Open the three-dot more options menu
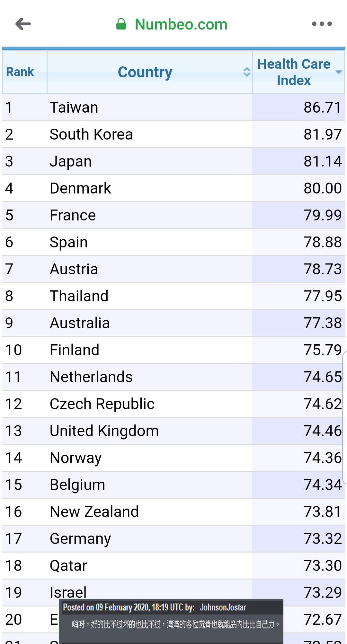This screenshot has width=347, height=644. pos(322,24)
